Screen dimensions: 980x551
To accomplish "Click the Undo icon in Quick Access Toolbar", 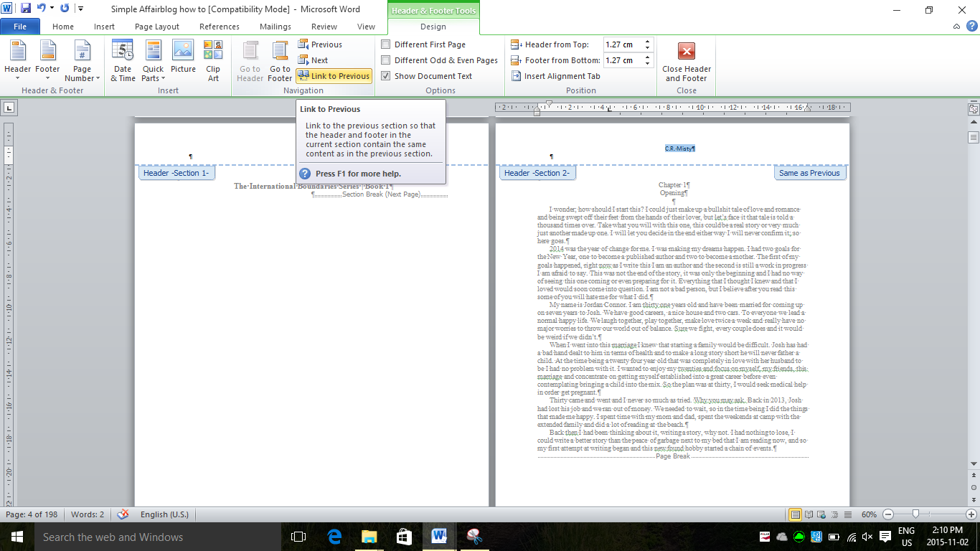I will (x=43, y=6).
